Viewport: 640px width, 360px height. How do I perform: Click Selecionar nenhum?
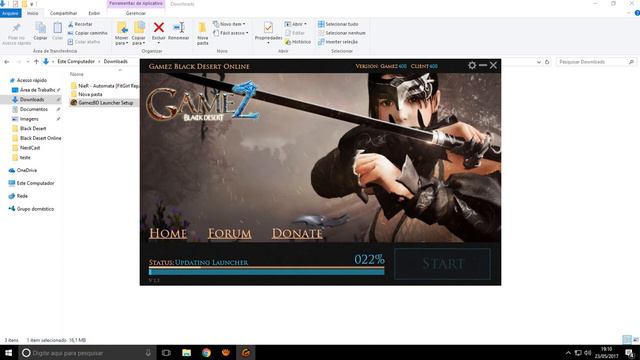342,33
